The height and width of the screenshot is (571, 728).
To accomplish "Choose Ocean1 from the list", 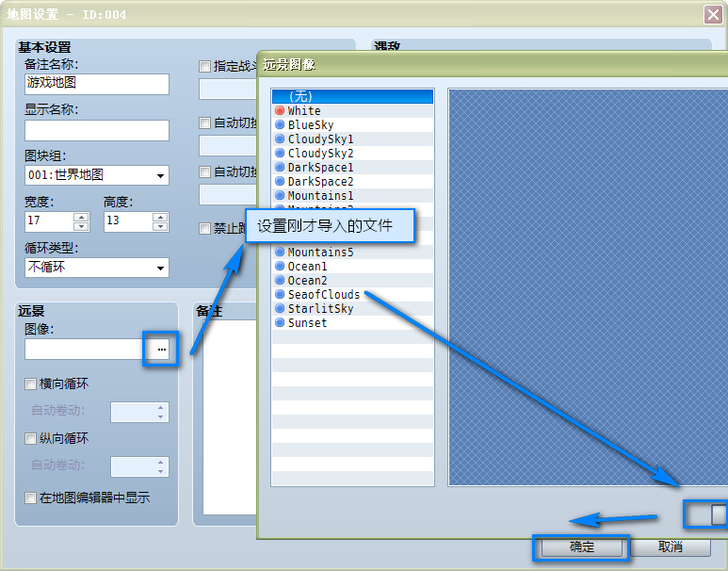I will coord(352,267).
